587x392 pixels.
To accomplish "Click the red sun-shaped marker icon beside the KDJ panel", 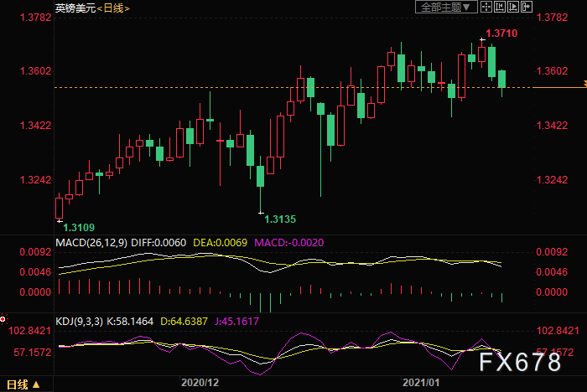I will 3,319.
